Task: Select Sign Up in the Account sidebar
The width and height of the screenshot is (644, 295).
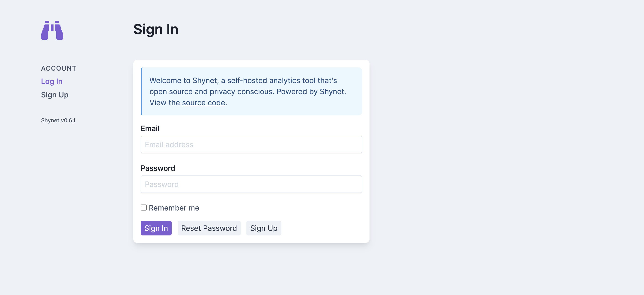Action: [x=54, y=95]
